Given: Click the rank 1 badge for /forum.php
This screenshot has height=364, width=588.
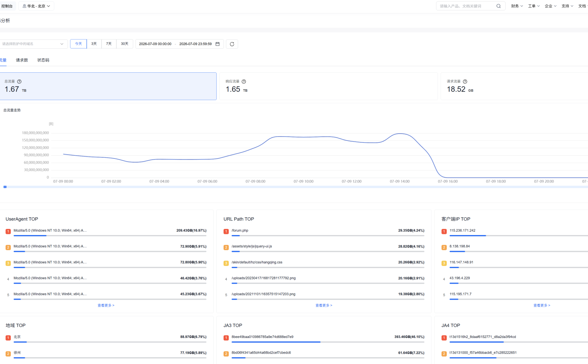Looking at the screenshot, I should click(226, 231).
